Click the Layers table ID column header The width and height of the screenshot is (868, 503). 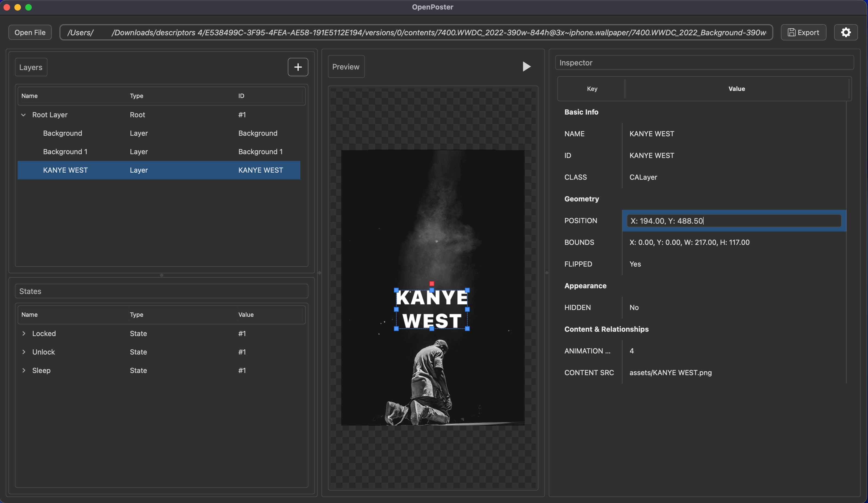241,96
